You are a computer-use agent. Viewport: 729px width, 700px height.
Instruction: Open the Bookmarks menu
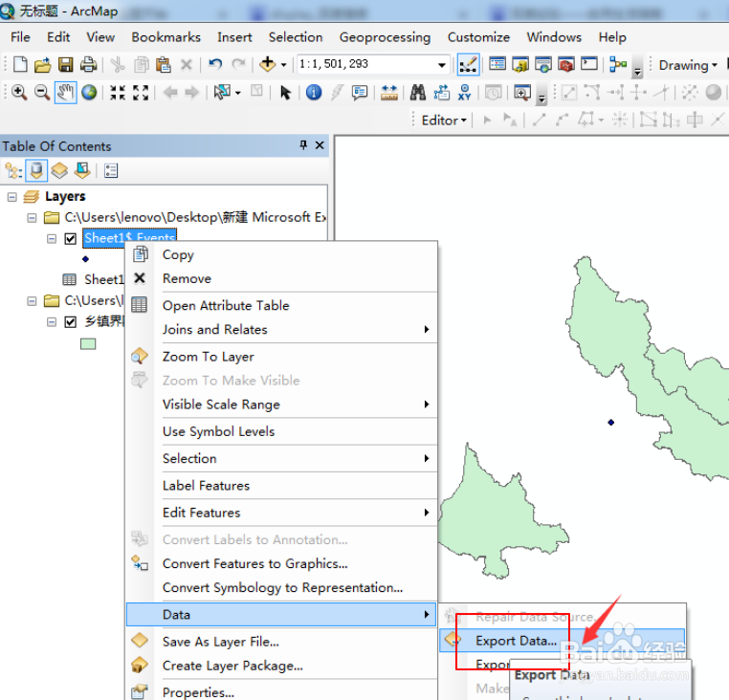click(x=166, y=37)
